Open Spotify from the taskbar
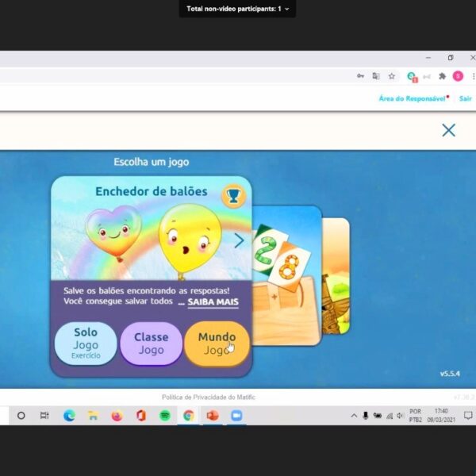This screenshot has height=476, width=476. pos(164,415)
